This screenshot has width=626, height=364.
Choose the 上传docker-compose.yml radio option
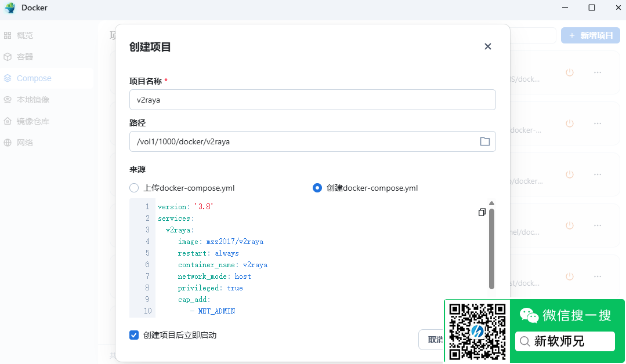[134, 188]
